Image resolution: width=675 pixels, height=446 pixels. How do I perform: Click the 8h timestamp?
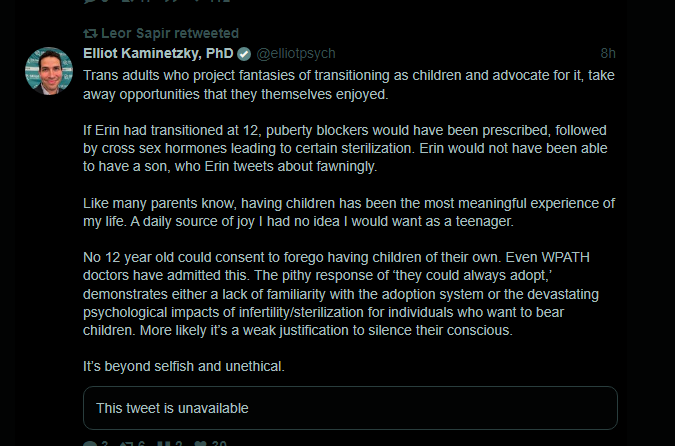click(x=608, y=54)
